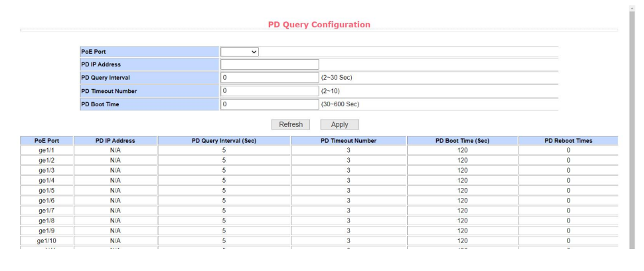
Task: Select the ge1/7 port cell
Action: [x=47, y=211]
